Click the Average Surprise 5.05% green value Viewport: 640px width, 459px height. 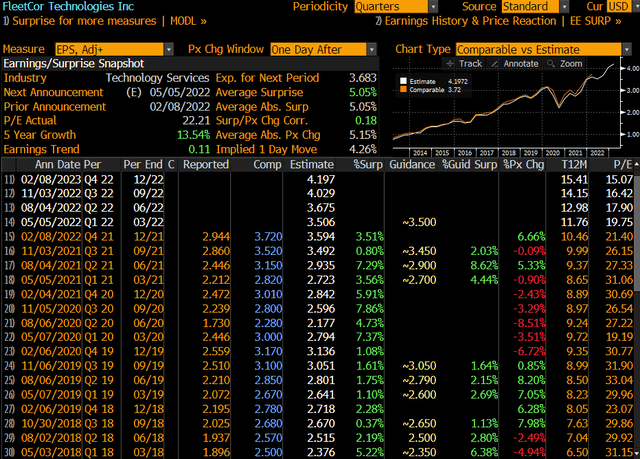click(362, 93)
